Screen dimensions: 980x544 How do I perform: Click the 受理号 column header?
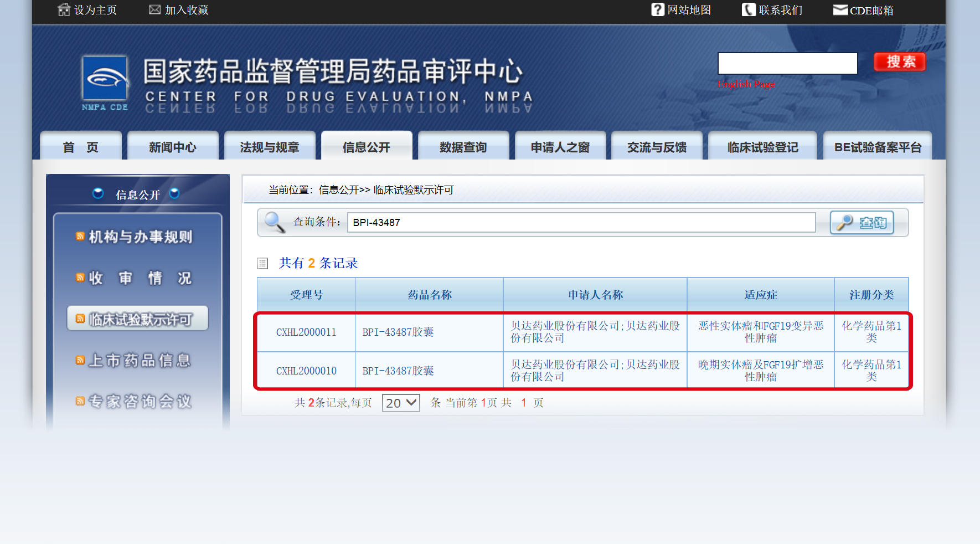pyautogui.click(x=306, y=295)
